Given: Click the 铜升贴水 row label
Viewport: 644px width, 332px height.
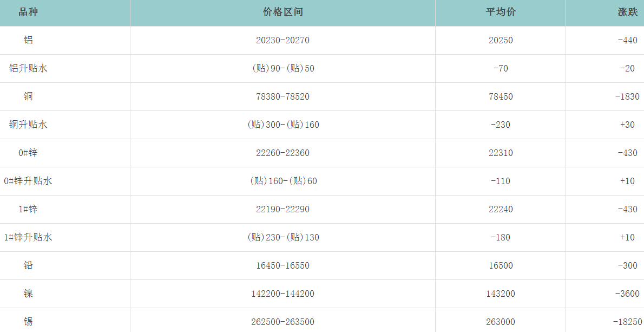Looking at the screenshot, I should (28, 125).
